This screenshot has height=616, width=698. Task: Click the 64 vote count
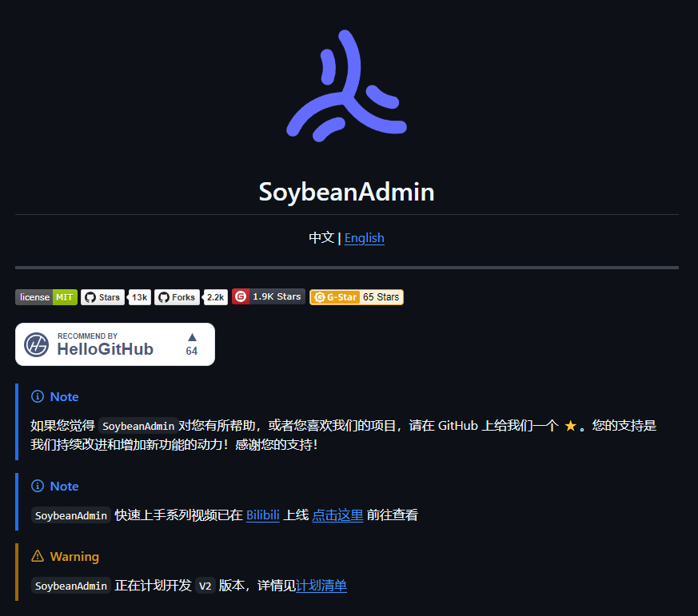(x=192, y=351)
